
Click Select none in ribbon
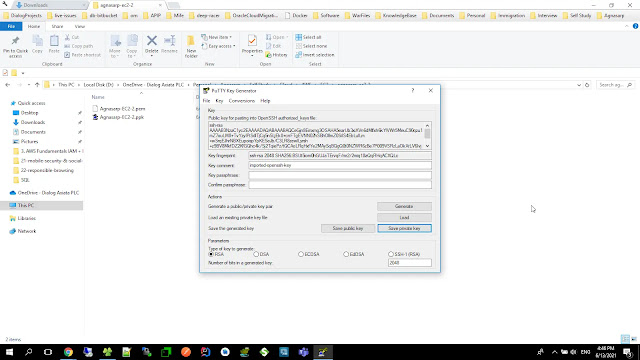(x=311, y=46)
